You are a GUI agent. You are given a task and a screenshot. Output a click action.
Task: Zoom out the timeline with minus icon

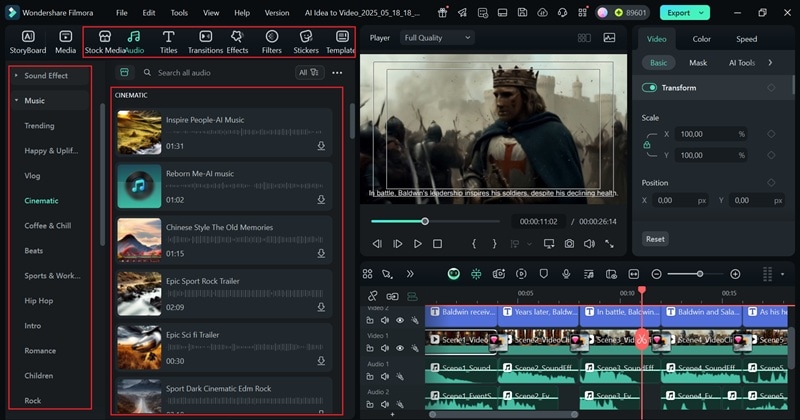pyautogui.click(x=657, y=274)
